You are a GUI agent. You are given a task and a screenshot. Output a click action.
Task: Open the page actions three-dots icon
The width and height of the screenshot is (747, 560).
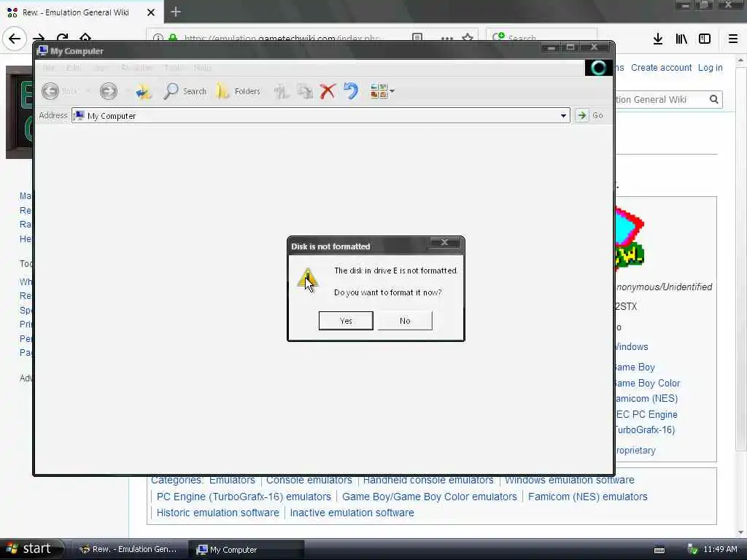(x=447, y=38)
